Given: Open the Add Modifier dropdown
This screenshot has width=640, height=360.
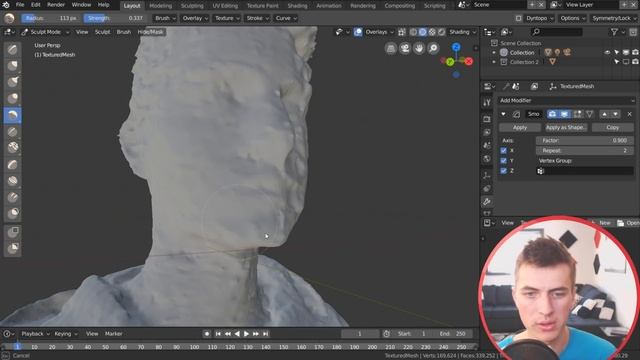Looking at the screenshot, I should [x=566, y=100].
